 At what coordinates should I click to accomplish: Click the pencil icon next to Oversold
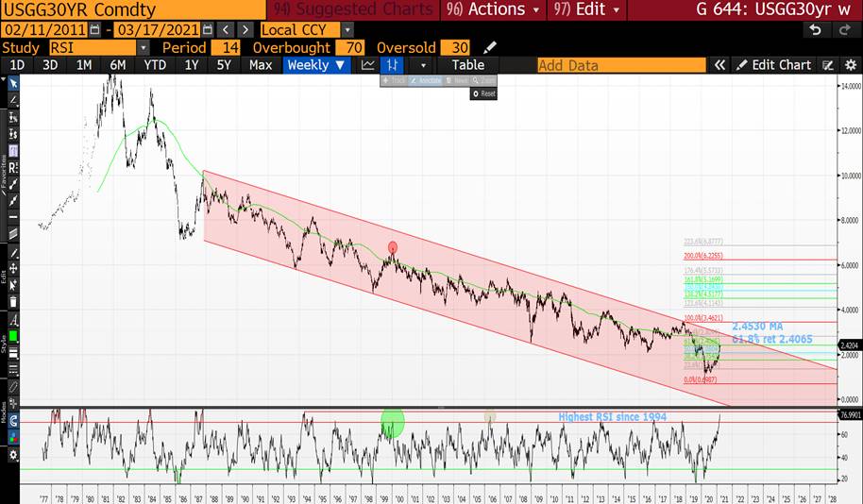pos(488,47)
